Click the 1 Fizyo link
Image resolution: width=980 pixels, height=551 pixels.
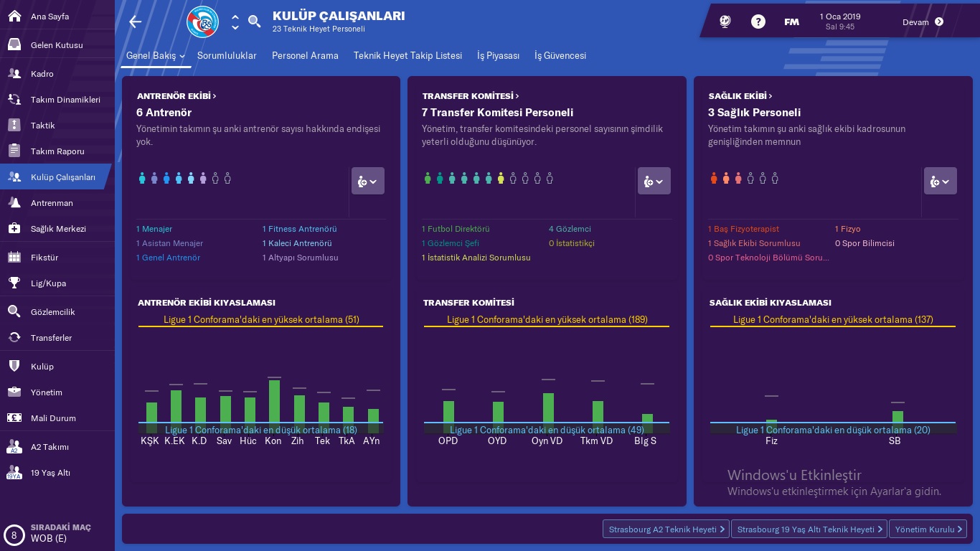coord(847,229)
